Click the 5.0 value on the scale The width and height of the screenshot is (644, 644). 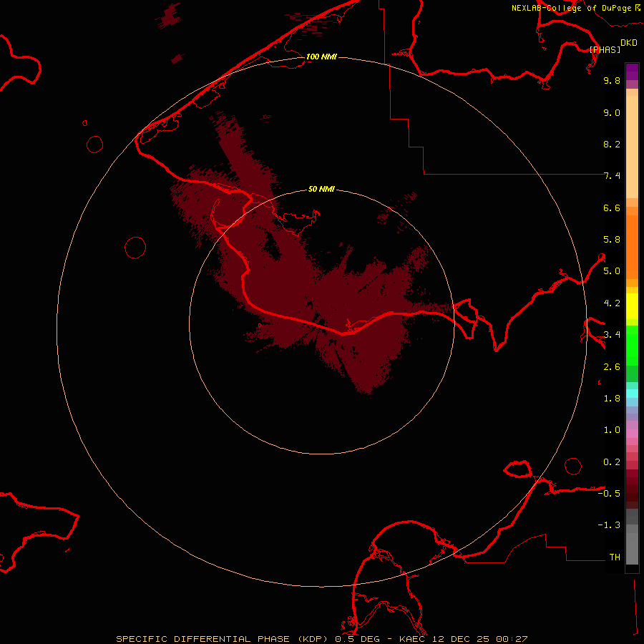612,271
